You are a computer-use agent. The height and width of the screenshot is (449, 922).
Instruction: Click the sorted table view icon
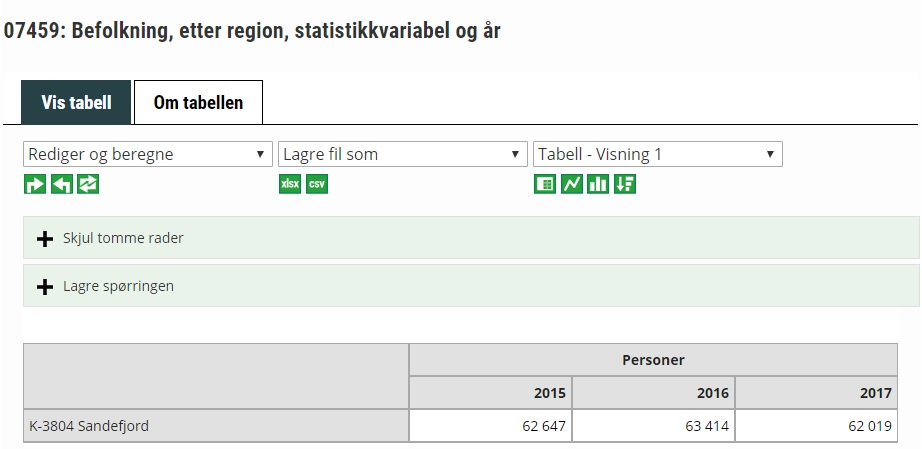tap(625, 184)
